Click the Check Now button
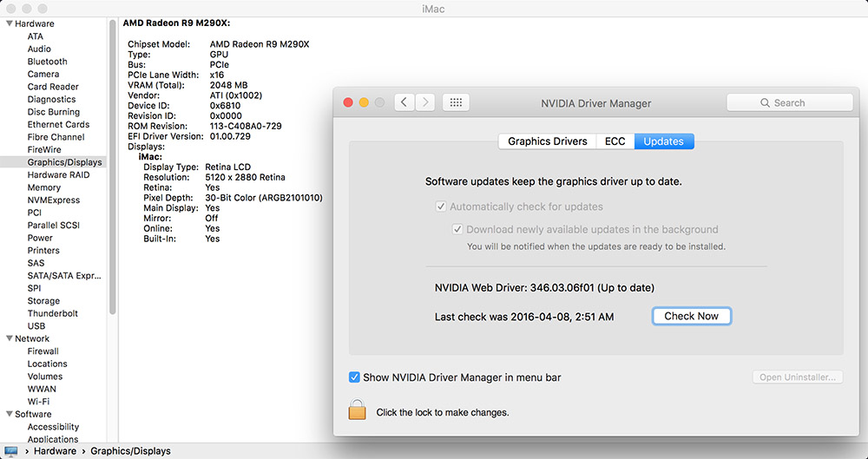This screenshot has height=459, width=868. coord(692,316)
